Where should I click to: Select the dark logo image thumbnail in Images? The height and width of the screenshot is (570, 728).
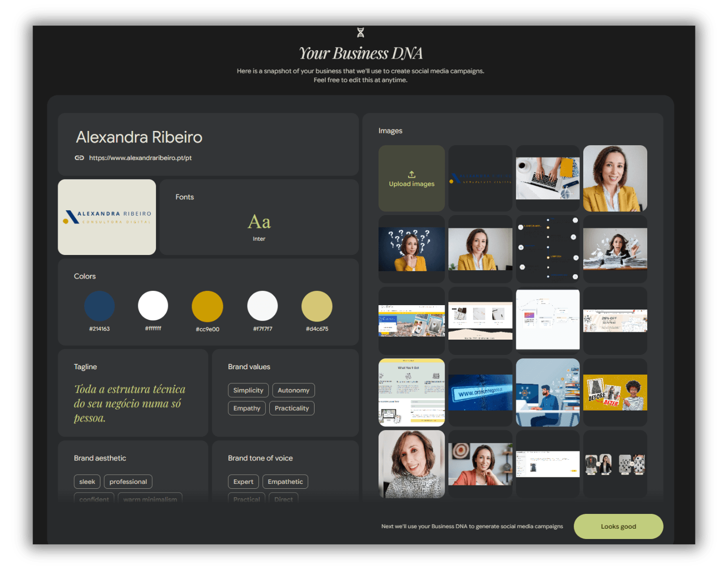480,178
